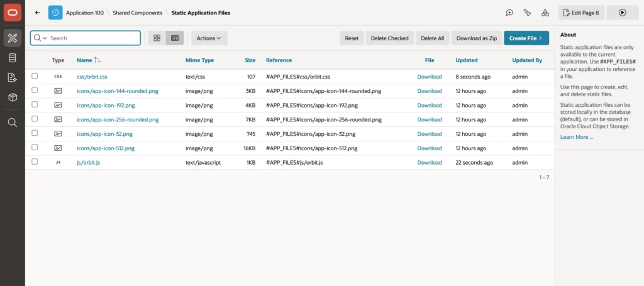
Task: Click the text/javascript mime type cell
Action: (x=203, y=163)
